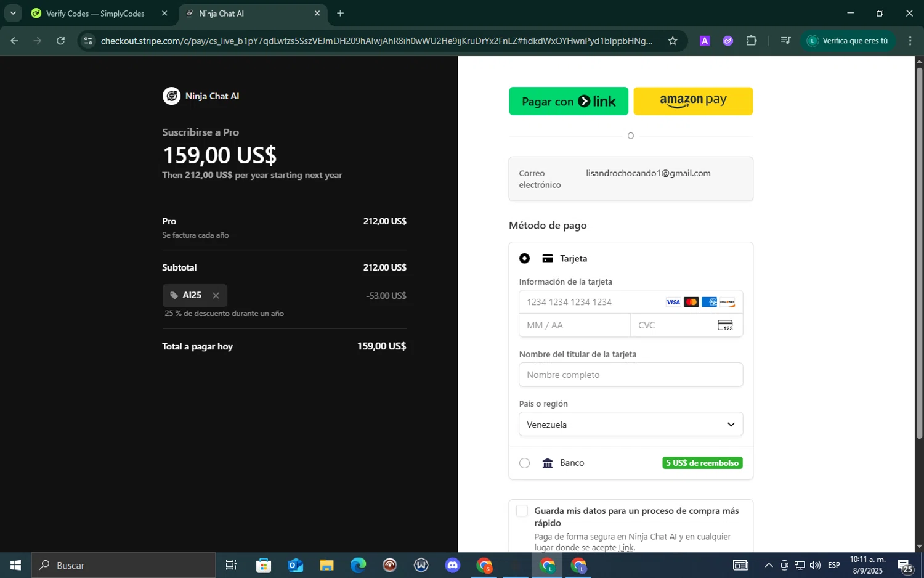
Task: Click the email address lisandrochocando1@gmail.com
Action: point(648,173)
